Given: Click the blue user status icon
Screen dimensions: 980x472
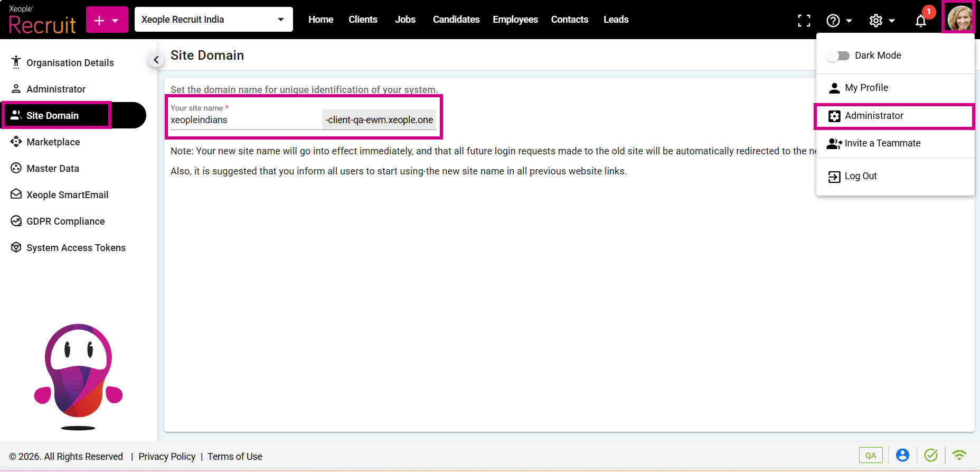Looking at the screenshot, I should 902,455.
